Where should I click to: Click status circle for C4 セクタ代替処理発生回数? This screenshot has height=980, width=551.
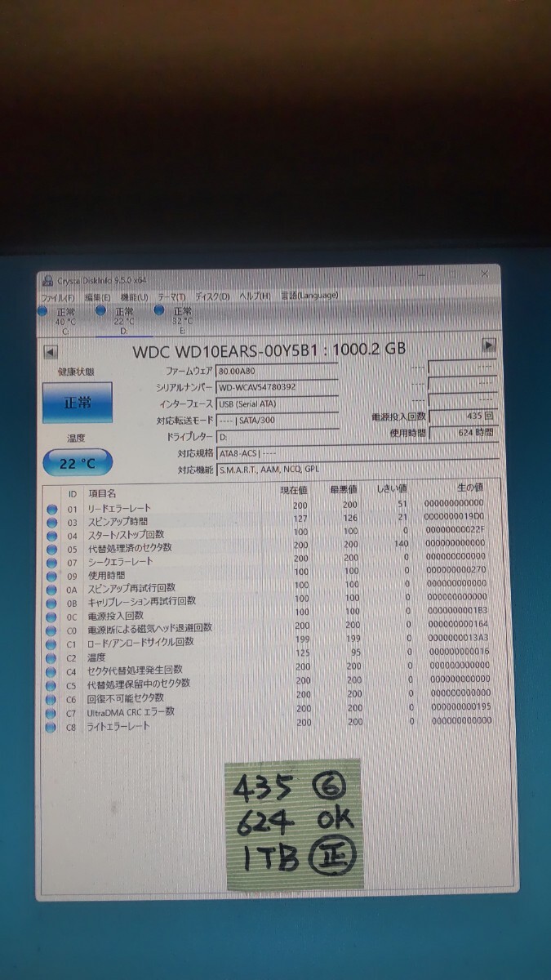(x=52, y=672)
